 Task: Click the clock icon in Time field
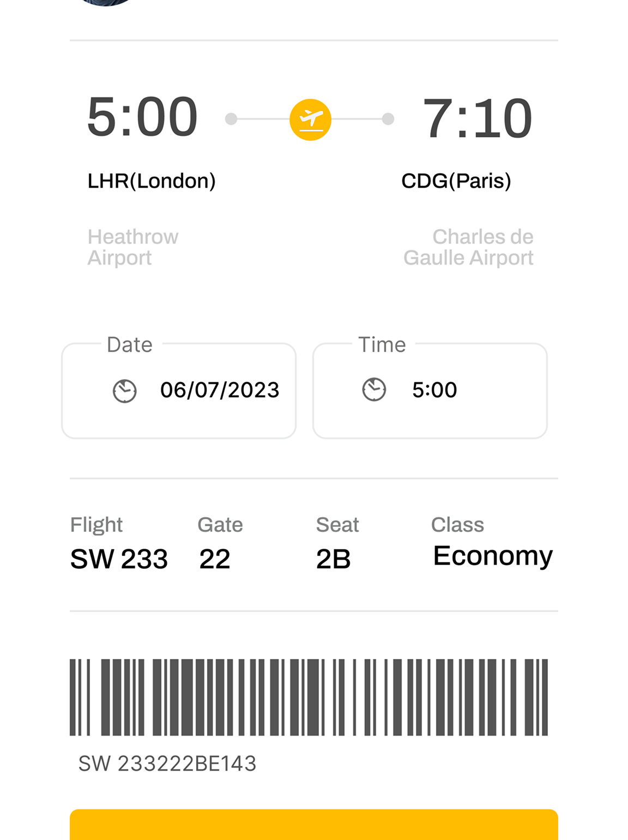(374, 390)
